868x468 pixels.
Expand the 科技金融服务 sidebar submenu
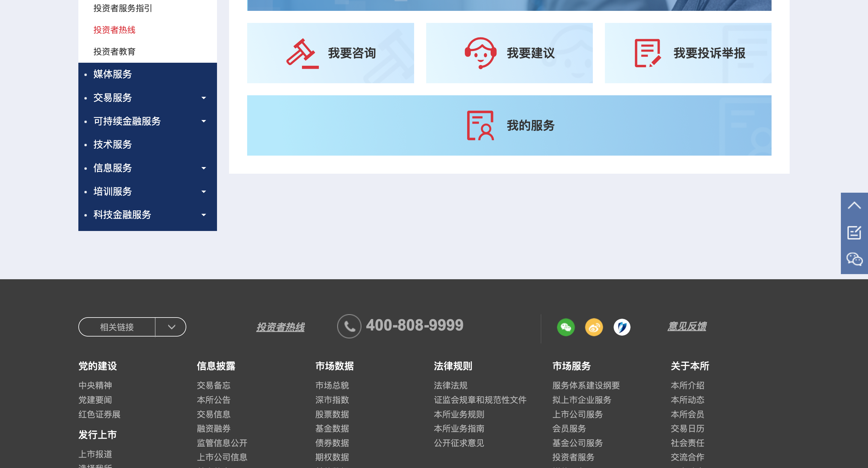coord(203,215)
